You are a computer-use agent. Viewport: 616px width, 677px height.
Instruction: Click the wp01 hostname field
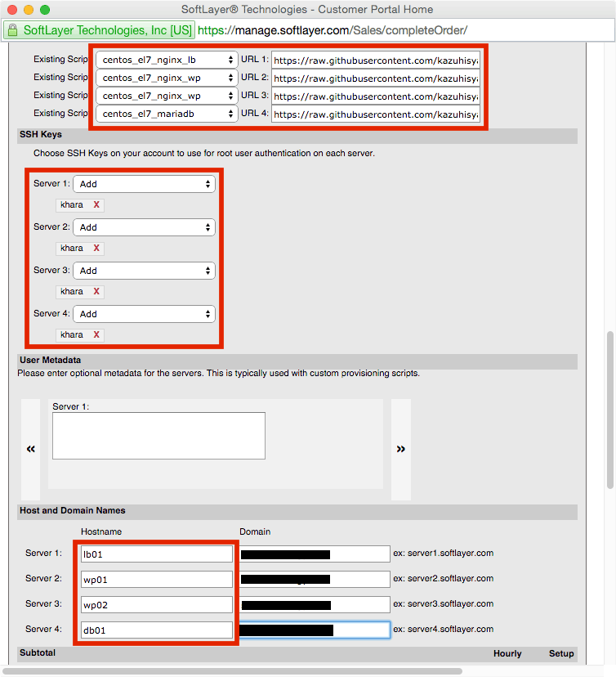(x=157, y=580)
